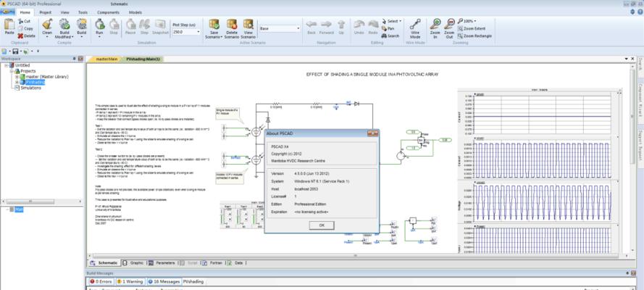Click Zoom Rectangle in Zooming group
Screen dimensions: 644x290
tap(474, 36)
